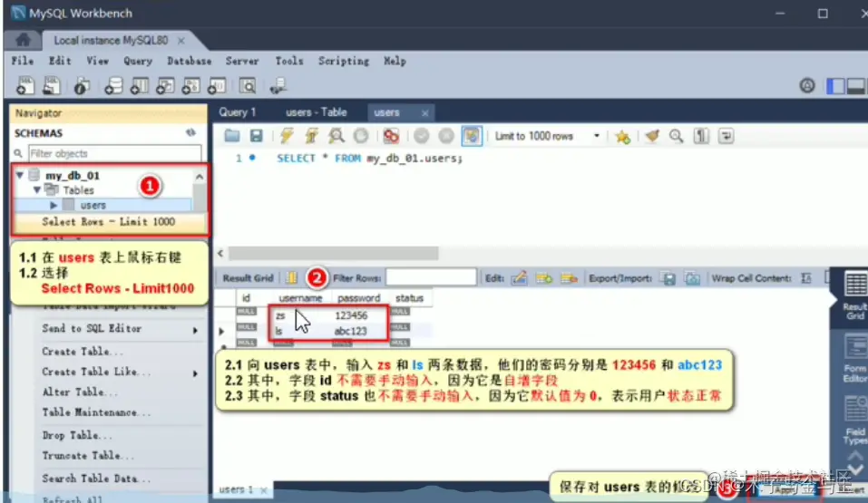The width and height of the screenshot is (868, 503).
Task: Execute the query with the lightning icon
Action: pos(287,136)
